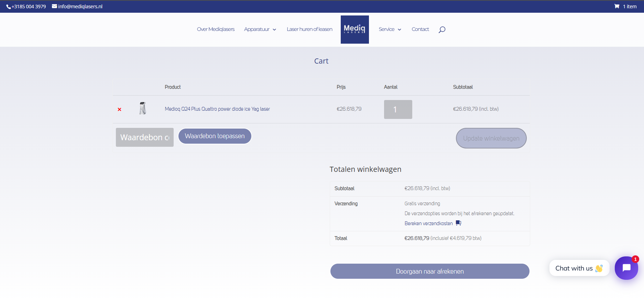Click the phone number +3185 004 3979
Image resolution: width=644 pixels, height=298 pixels.
pos(29,7)
